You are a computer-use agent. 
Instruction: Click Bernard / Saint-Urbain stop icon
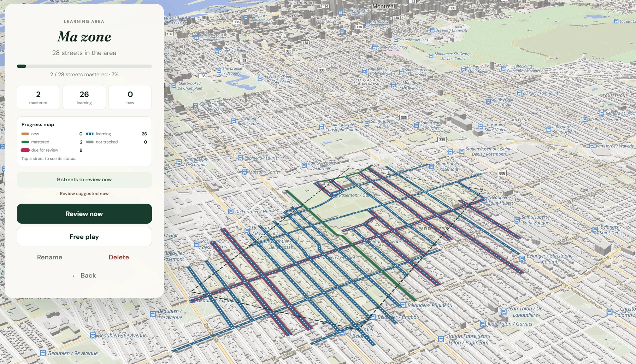point(549,129)
